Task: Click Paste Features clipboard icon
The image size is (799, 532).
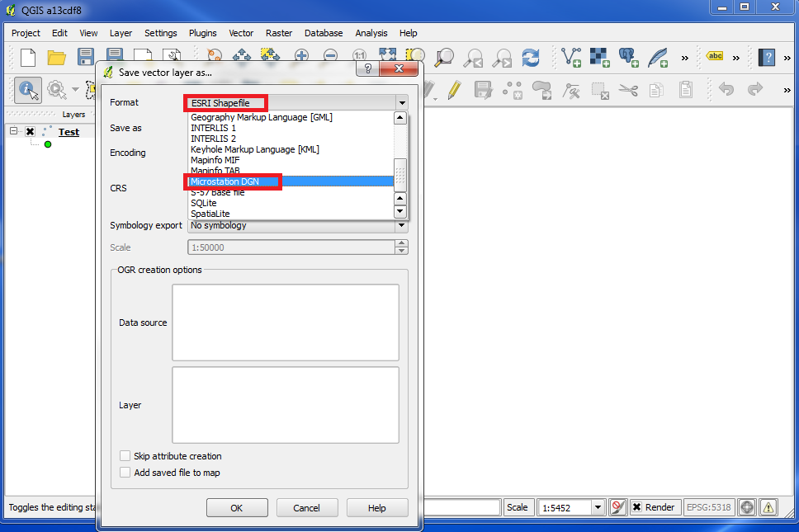Action: point(686,90)
